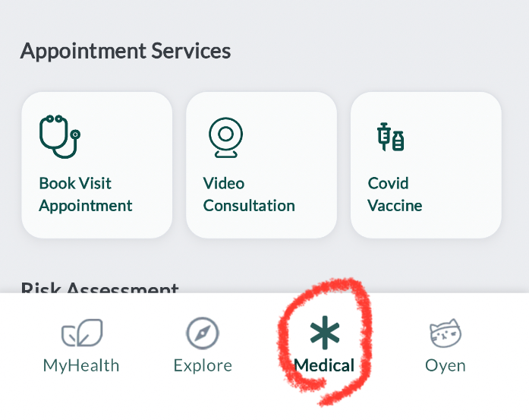The width and height of the screenshot is (529, 420).
Task: Tap the Explore compass icon
Action: pyautogui.click(x=203, y=333)
